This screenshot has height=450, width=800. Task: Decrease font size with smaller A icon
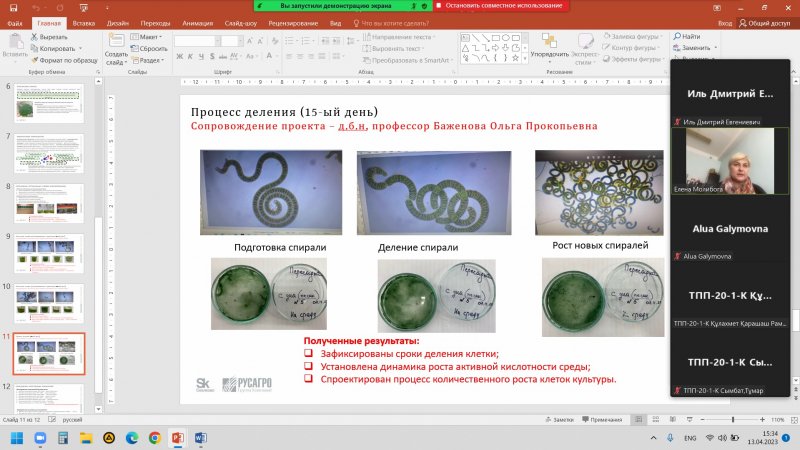(260, 41)
